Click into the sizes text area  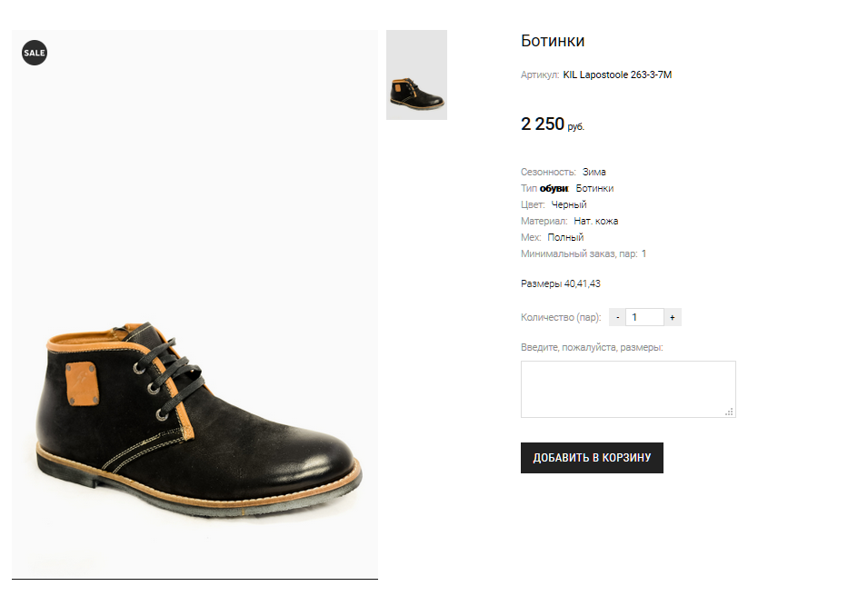pos(627,389)
